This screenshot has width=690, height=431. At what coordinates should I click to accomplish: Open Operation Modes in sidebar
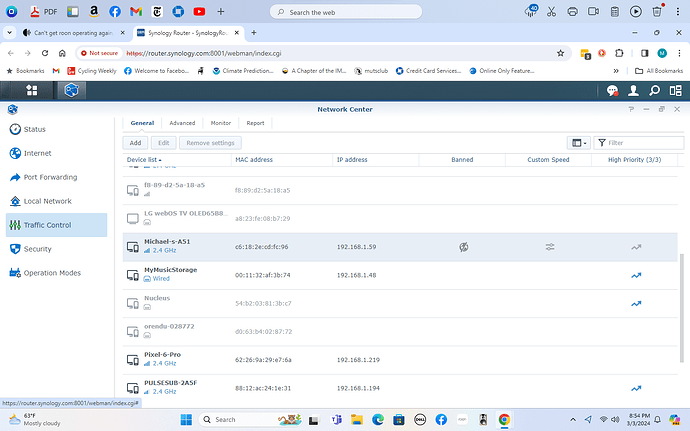tap(56, 273)
